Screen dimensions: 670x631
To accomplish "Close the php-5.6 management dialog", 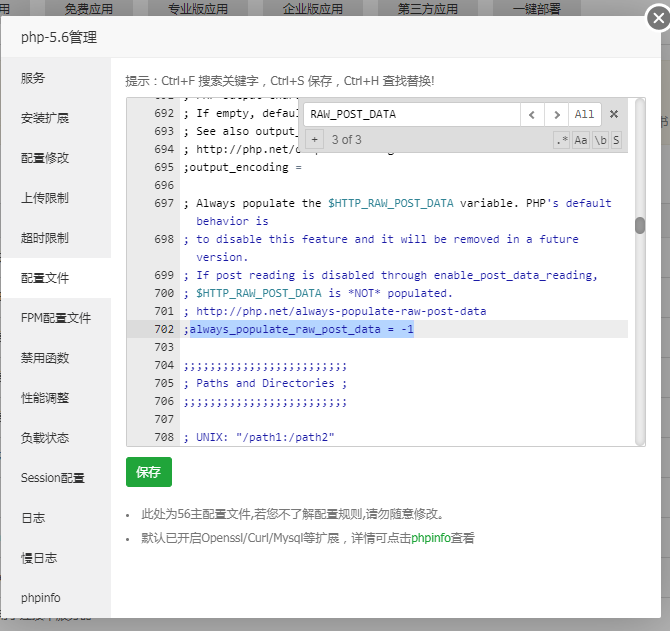I will [658, 18].
